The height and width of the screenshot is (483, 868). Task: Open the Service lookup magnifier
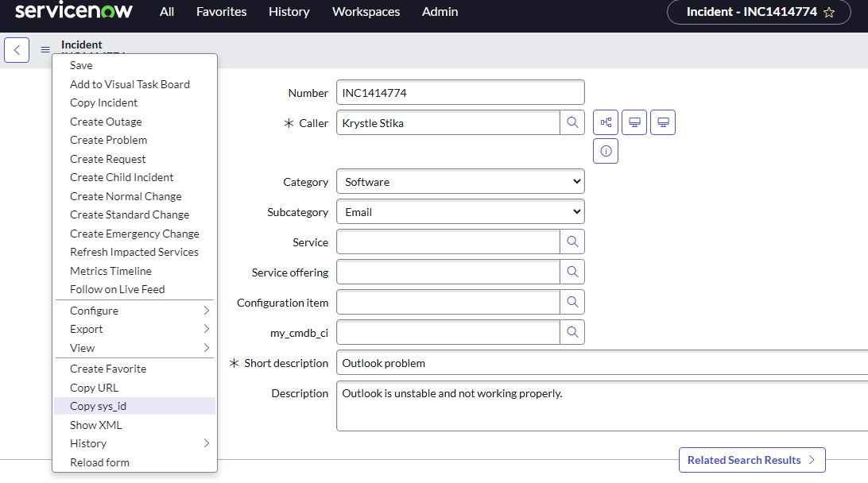(572, 241)
